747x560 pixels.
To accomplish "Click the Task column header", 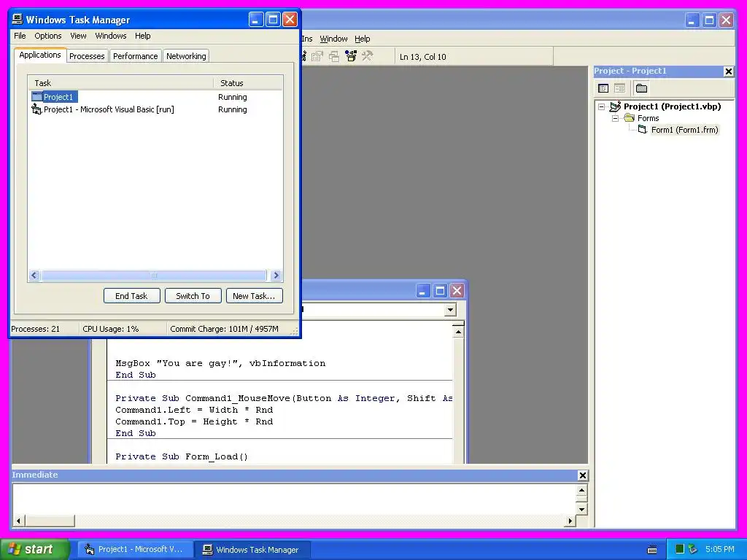I will tap(120, 83).
